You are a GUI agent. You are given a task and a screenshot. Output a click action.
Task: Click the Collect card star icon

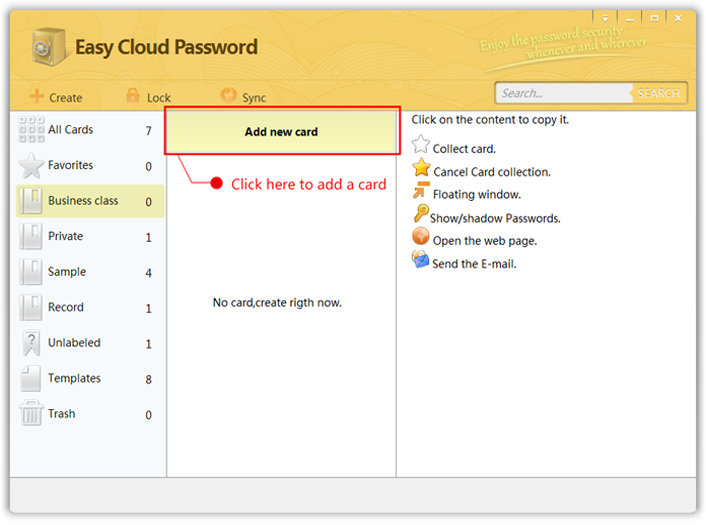(421, 145)
